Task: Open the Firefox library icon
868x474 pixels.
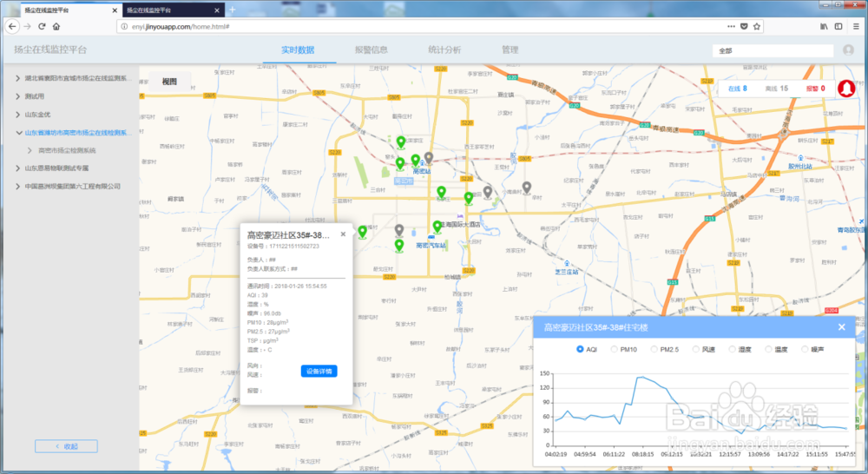Action: click(824, 26)
